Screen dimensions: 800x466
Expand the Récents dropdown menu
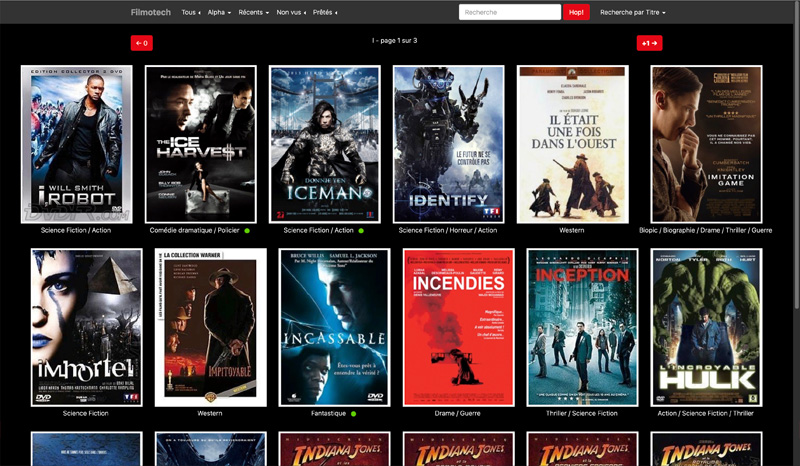pos(254,12)
